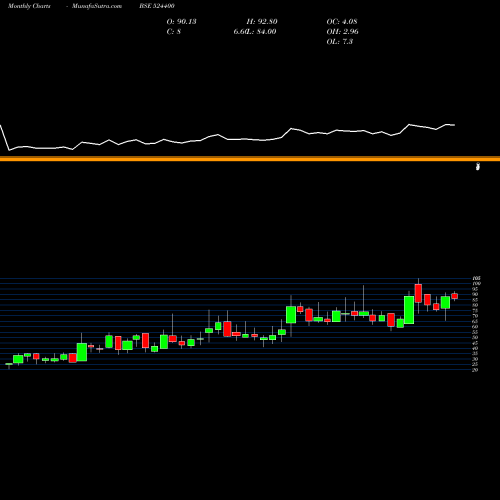Click the 65 price axis label
The width and height of the screenshot is (500, 500).
[x=476, y=321]
